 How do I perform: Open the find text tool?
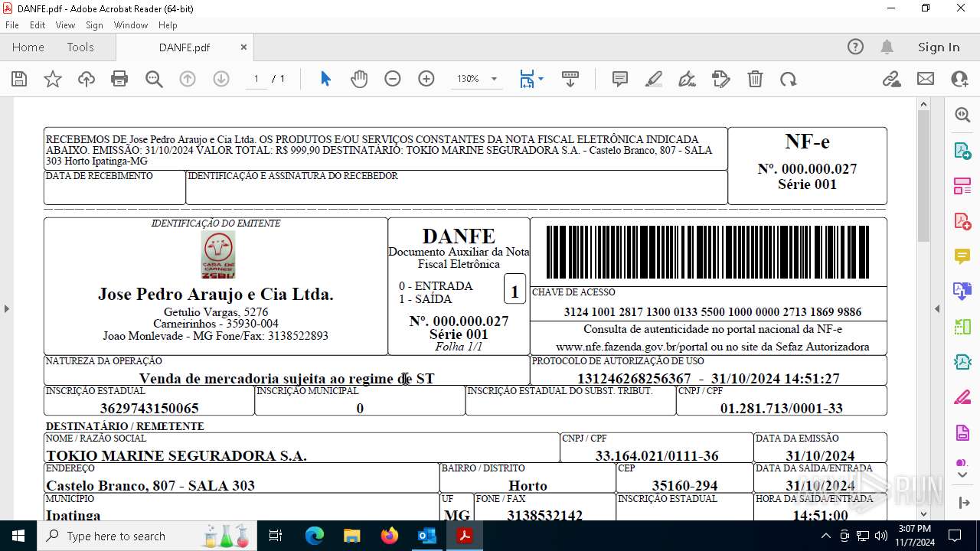pyautogui.click(x=154, y=79)
